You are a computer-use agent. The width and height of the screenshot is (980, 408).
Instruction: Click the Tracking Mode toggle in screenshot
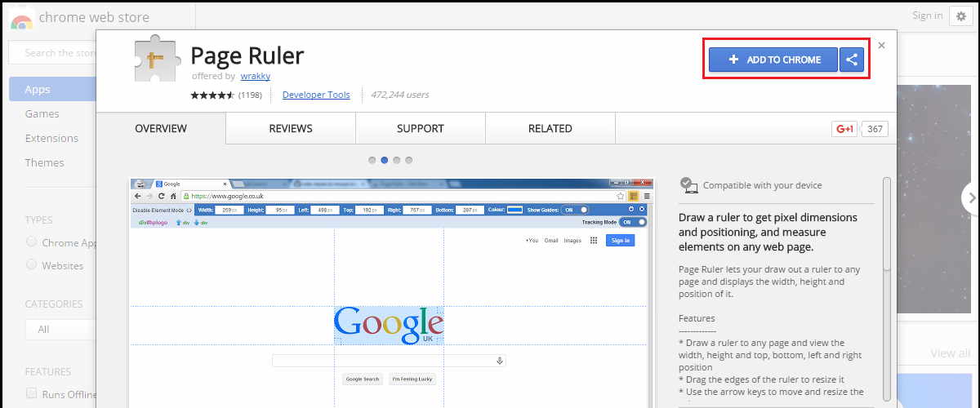632,221
